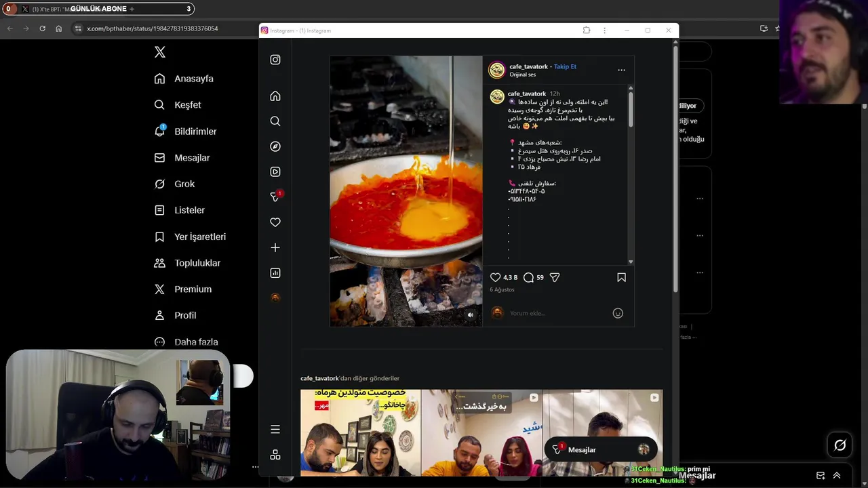
Task: Click Orijinal ses audio link
Action: point(522,75)
